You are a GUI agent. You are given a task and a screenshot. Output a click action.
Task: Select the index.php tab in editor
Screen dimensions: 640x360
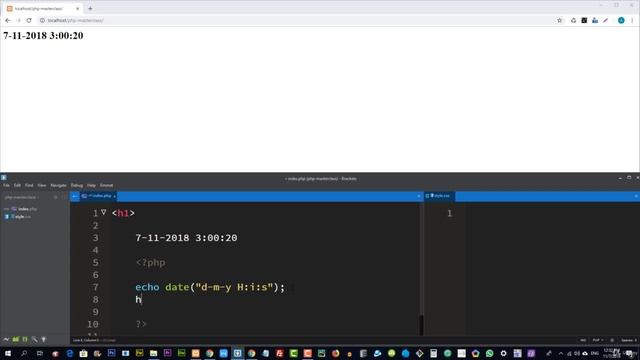pos(98,196)
